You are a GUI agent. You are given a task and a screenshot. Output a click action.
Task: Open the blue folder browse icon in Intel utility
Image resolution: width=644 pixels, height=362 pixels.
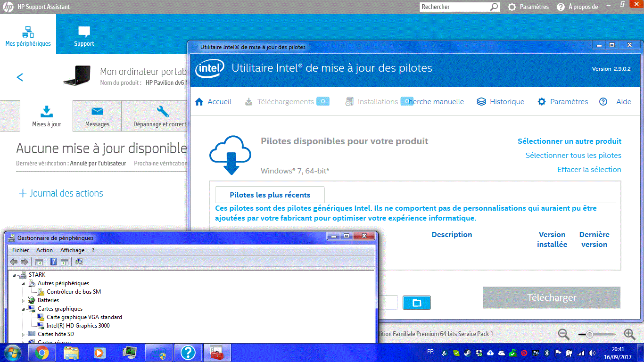pos(416,302)
